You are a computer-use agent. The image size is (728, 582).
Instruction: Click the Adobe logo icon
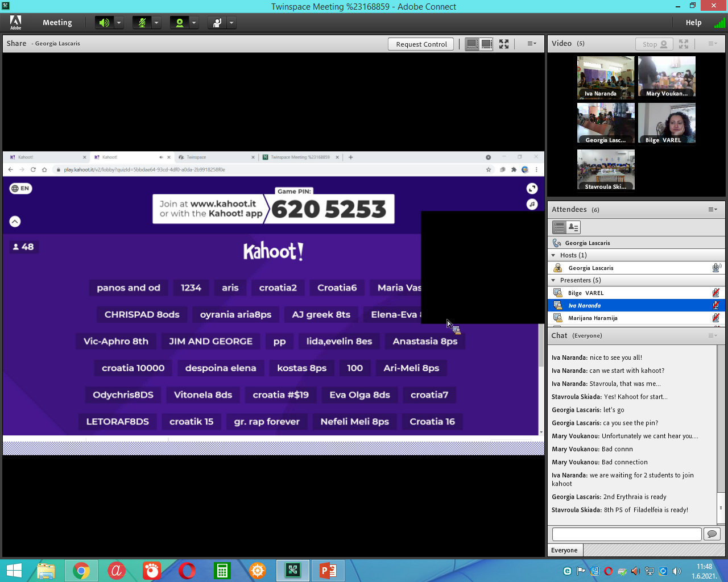15,23
